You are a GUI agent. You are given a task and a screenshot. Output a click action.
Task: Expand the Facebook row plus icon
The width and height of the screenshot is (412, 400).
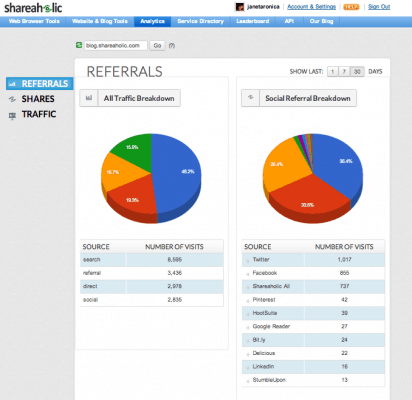click(248, 274)
